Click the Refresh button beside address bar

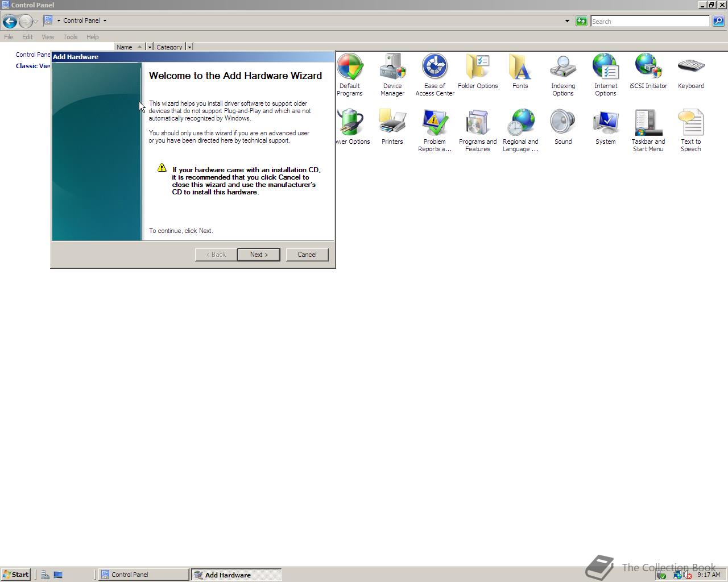[x=581, y=21]
